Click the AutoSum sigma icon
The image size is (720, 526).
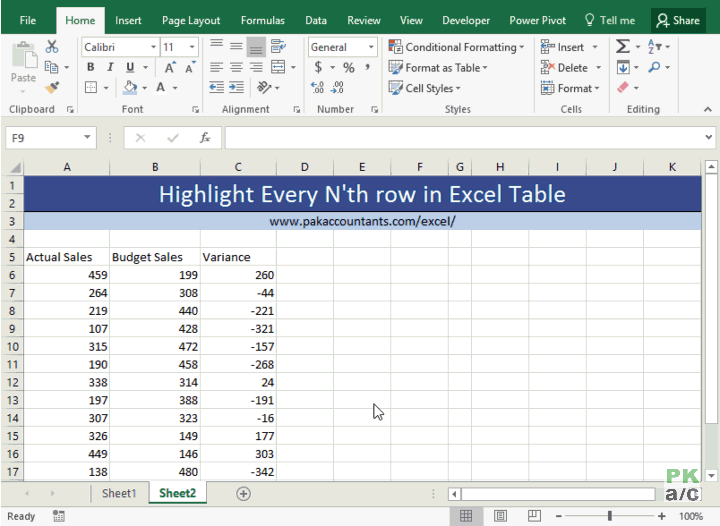click(623, 46)
